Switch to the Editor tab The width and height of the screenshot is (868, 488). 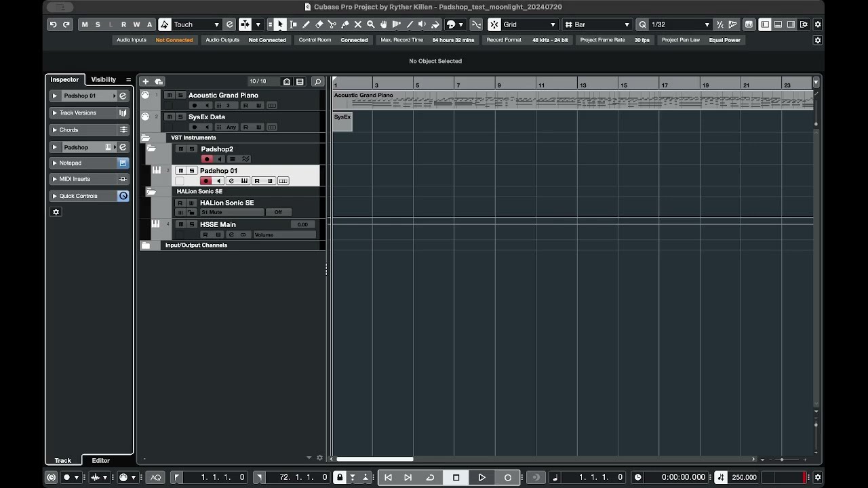[x=101, y=460]
